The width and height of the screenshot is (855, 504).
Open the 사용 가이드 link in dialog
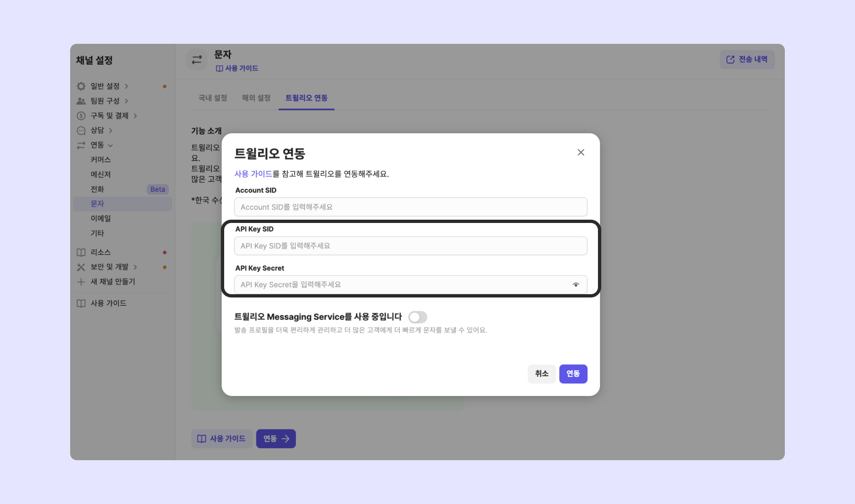coord(253,174)
